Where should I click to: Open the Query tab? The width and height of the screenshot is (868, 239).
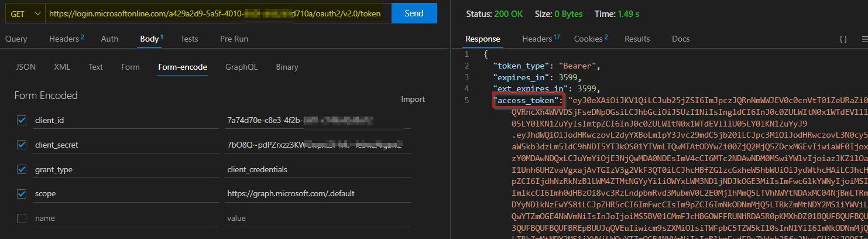point(16,39)
